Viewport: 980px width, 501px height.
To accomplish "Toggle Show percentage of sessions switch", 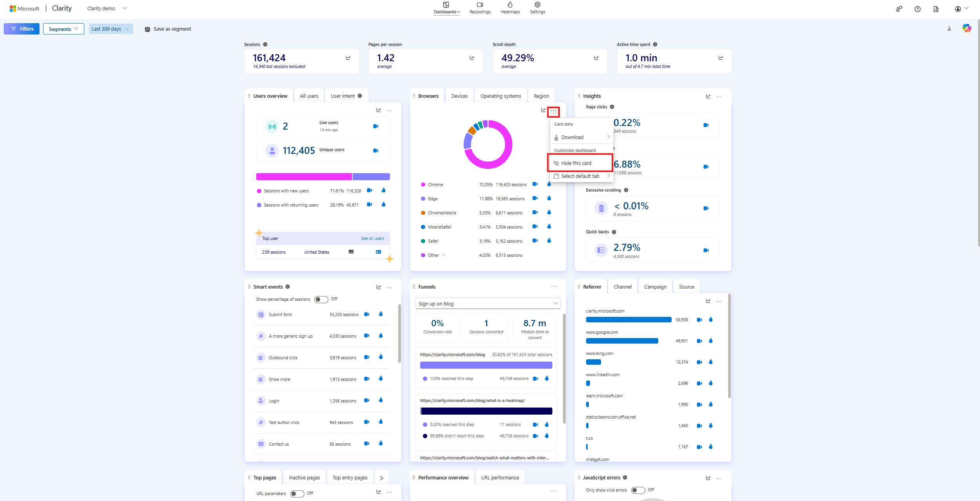I will tap(321, 300).
